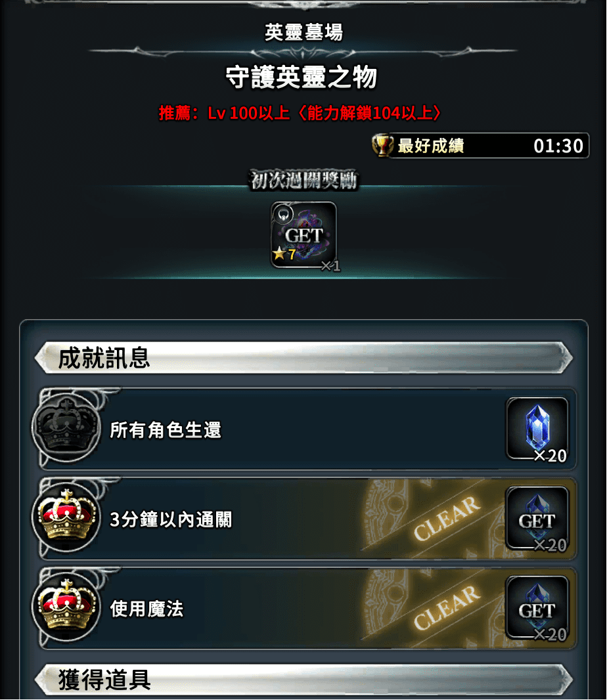Select the 3分鐘以內通關 achievement text

coord(171,519)
